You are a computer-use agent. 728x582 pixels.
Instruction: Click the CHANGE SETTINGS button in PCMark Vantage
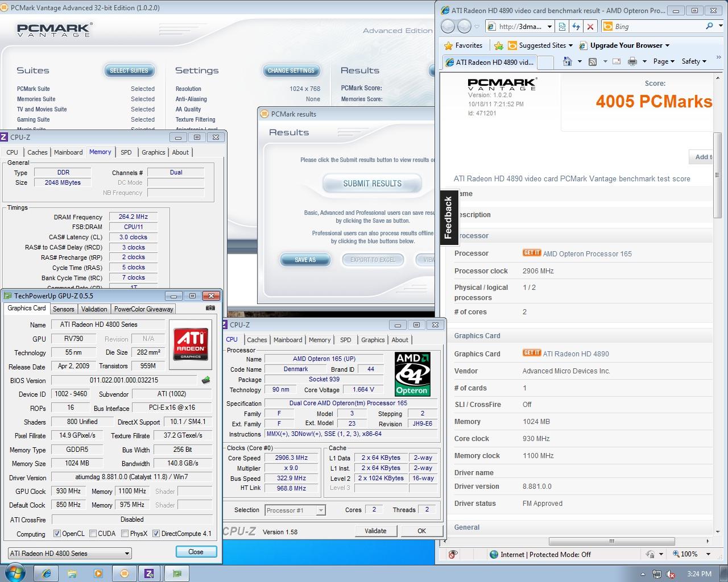click(291, 70)
